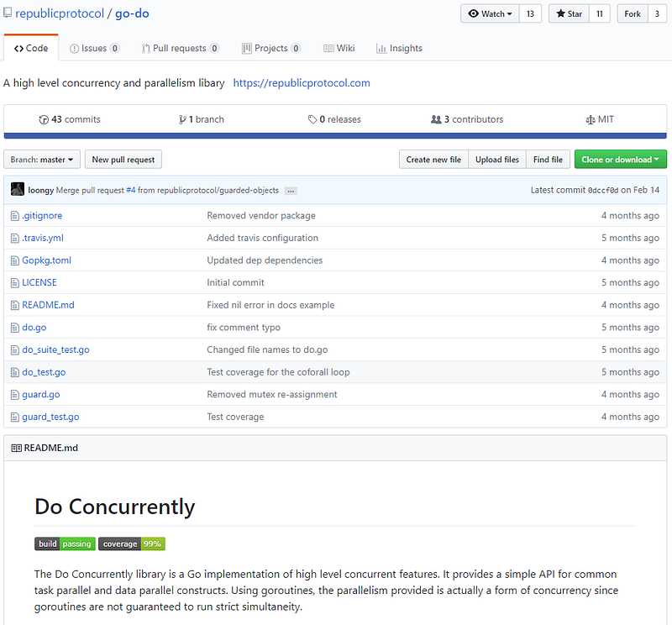
Task: Switch to the Issues tab
Action: [x=94, y=48]
